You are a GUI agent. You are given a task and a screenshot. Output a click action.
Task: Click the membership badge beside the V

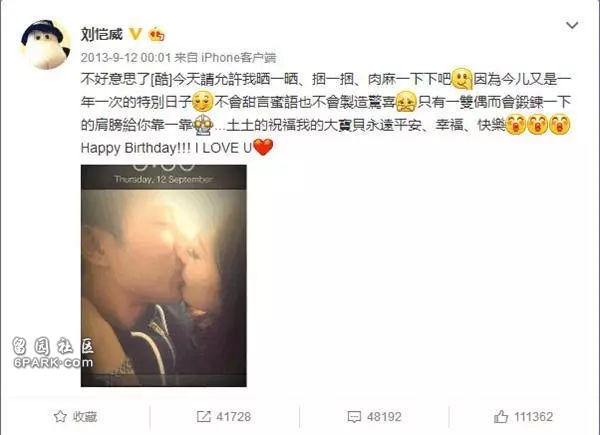coord(157,35)
